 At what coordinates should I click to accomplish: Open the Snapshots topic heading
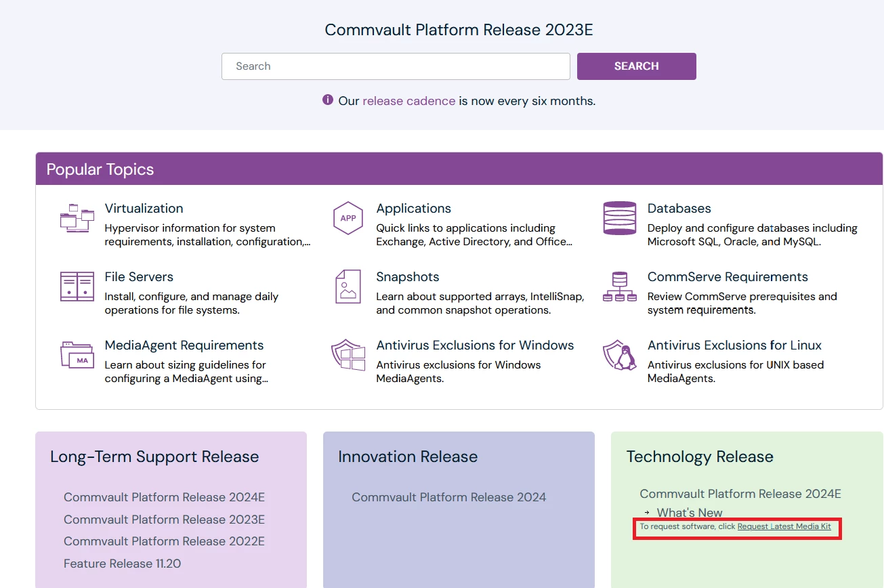pyautogui.click(x=408, y=277)
